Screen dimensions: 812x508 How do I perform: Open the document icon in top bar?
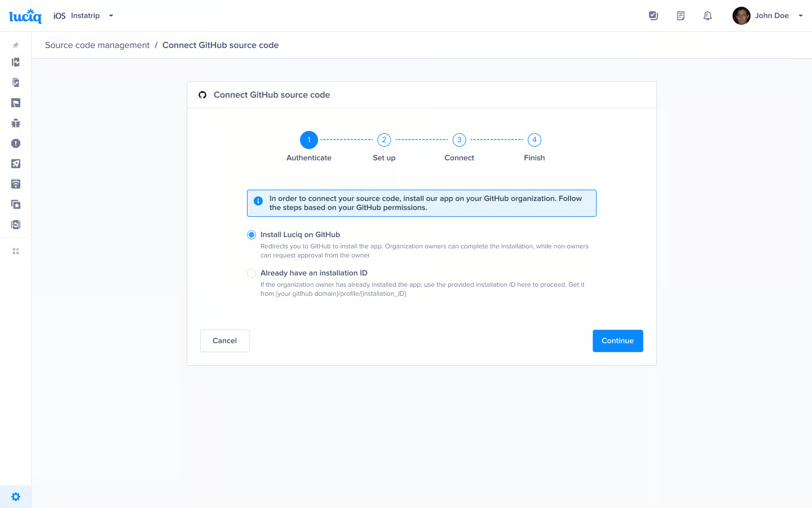681,16
